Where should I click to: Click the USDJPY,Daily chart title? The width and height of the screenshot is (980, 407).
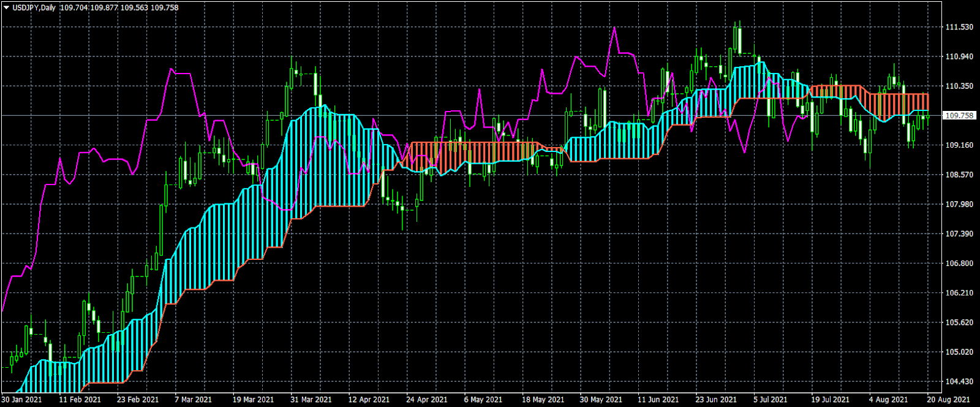click(x=34, y=8)
